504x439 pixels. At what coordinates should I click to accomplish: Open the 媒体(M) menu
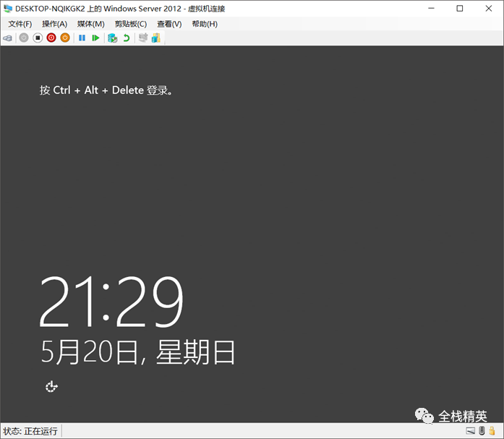(x=91, y=24)
